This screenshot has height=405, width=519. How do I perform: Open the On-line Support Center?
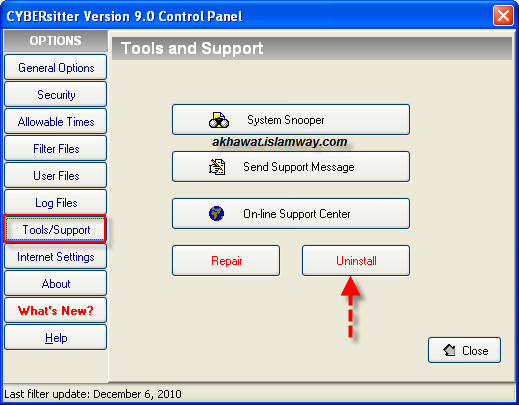291,214
